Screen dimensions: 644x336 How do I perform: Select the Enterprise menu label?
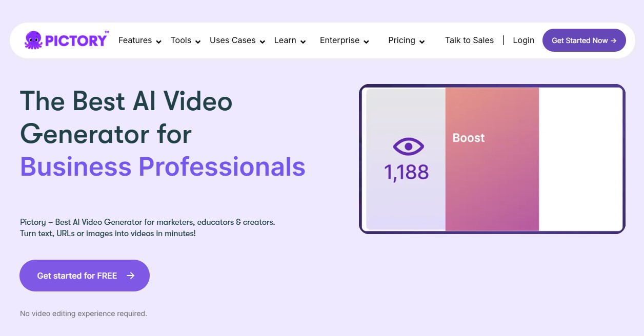(339, 40)
